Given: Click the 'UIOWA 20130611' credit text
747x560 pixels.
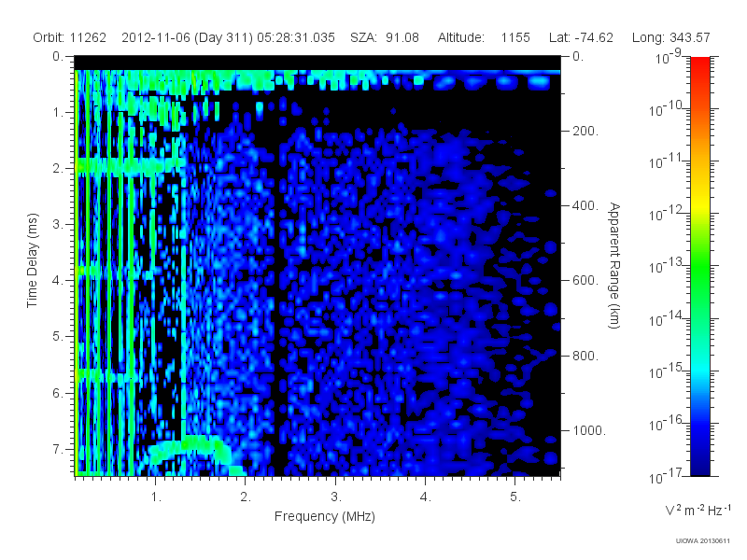Looking at the screenshot, I should (703, 540).
